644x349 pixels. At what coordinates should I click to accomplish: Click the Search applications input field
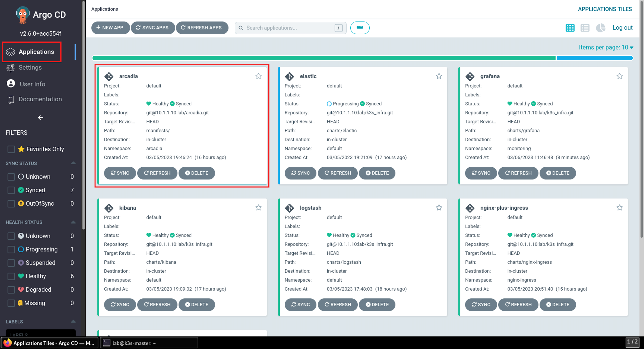click(x=290, y=28)
